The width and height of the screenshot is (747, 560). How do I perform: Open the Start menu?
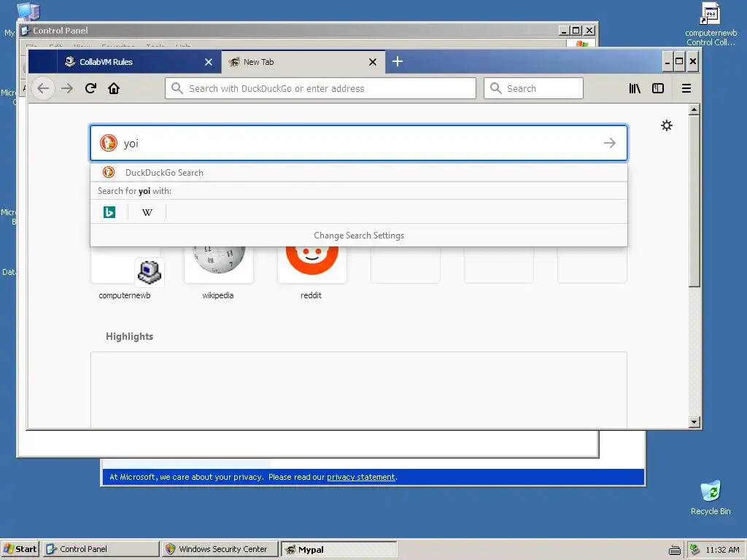pos(20,549)
